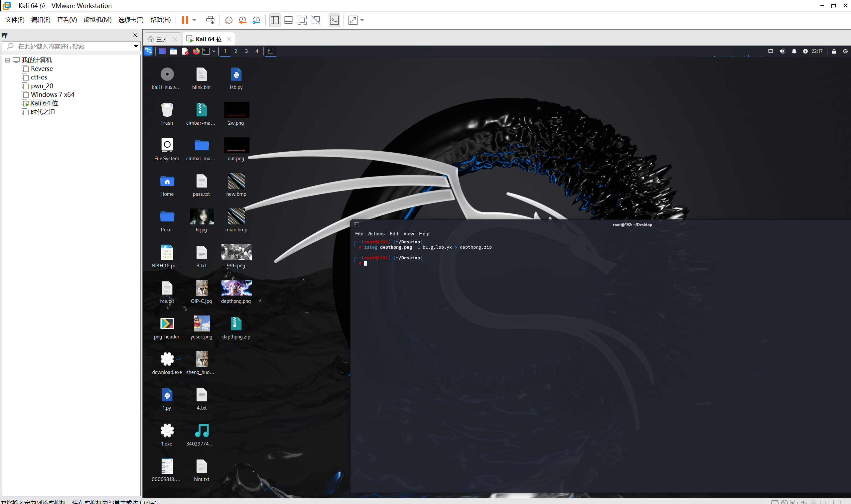Screen dimensions: 851x504
Task: Toggle the library sidebar view
Action: pyautogui.click(x=274, y=20)
